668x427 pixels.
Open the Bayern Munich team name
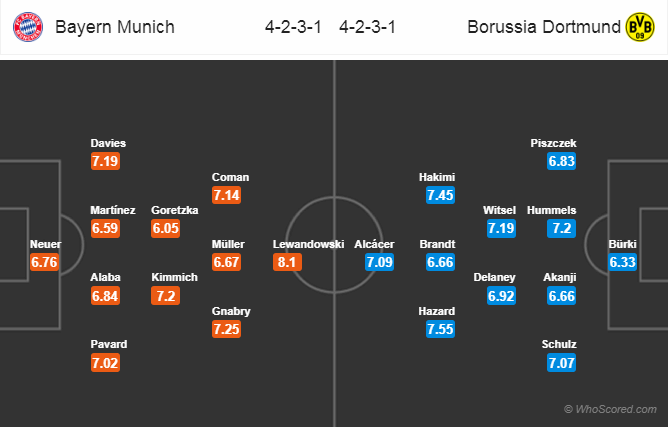point(115,27)
